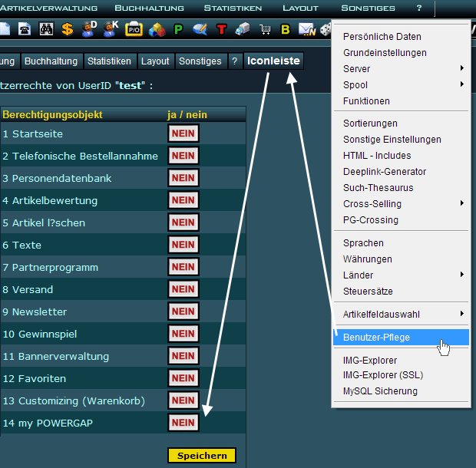Screen dimensions: 476x468
Task: Click the green P icon
Action: pos(178,30)
